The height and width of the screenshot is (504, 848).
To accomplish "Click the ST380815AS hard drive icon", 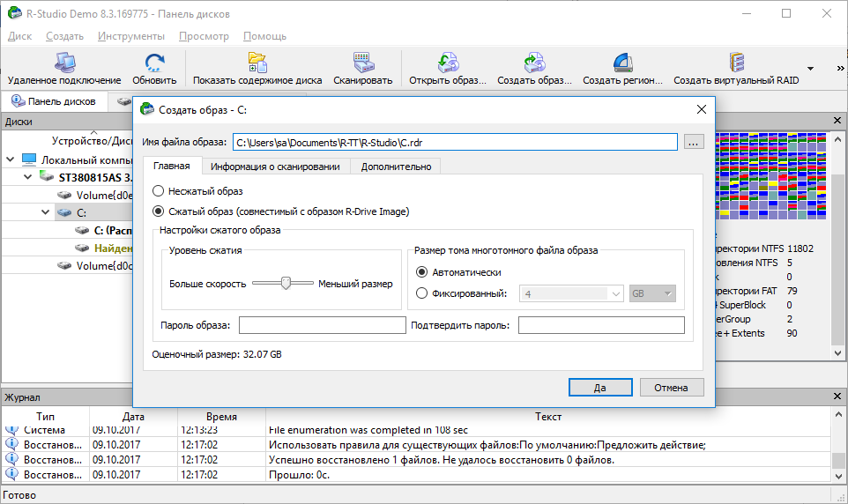I will coord(47,177).
